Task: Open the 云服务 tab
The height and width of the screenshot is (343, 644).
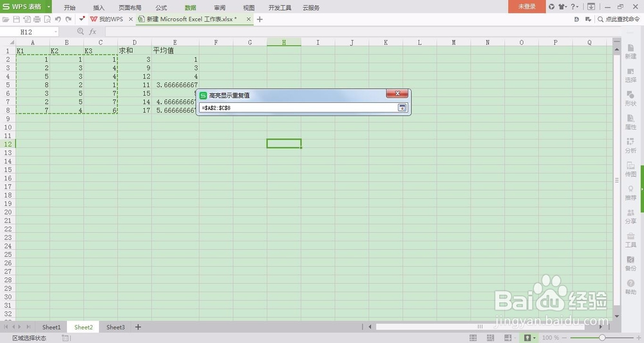Action: [x=311, y=7]
